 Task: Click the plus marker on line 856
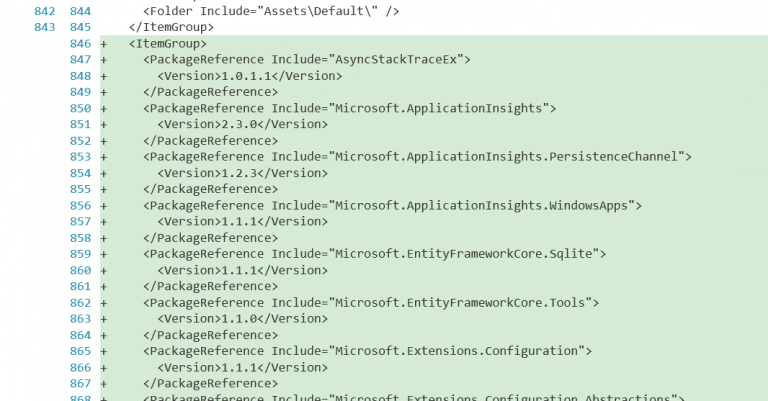tap(104, 206)
